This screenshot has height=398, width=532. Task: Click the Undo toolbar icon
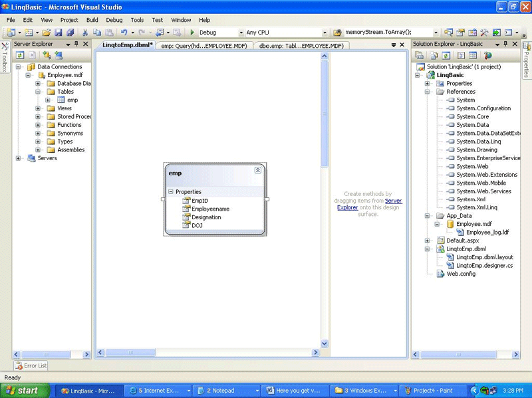coord(124,32)
